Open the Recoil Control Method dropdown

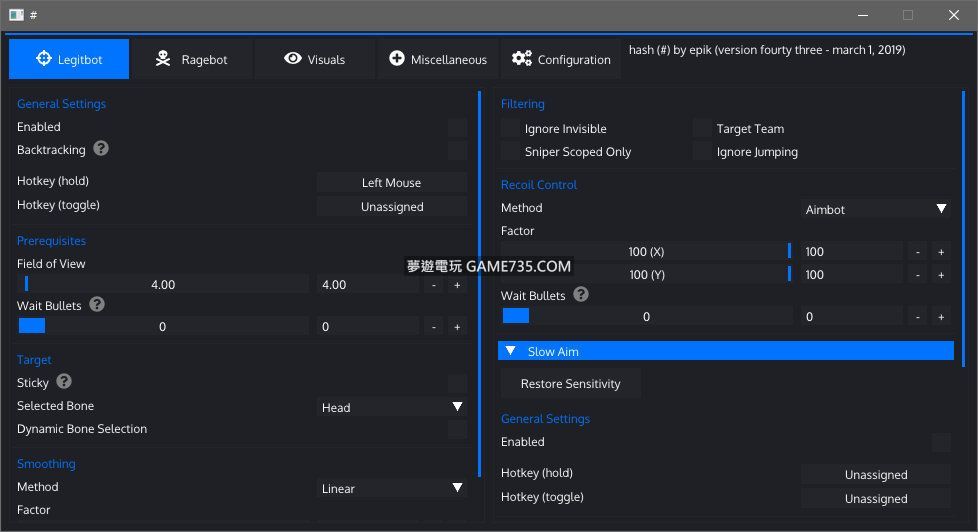pyautogui.click(x=876, y=209)
